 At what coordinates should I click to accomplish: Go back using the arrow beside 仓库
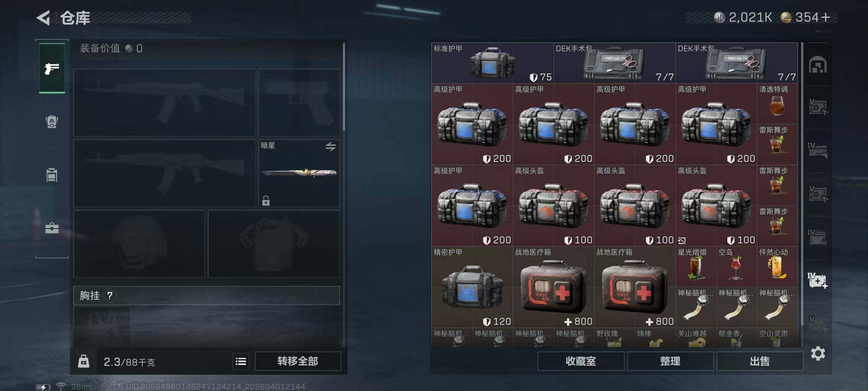click(43, 18)
